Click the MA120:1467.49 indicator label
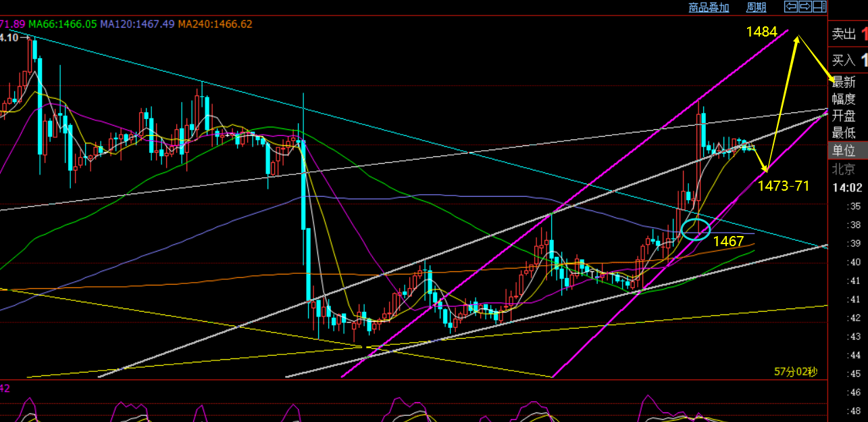Screen dimensions: 868x422 pos(138,24)
